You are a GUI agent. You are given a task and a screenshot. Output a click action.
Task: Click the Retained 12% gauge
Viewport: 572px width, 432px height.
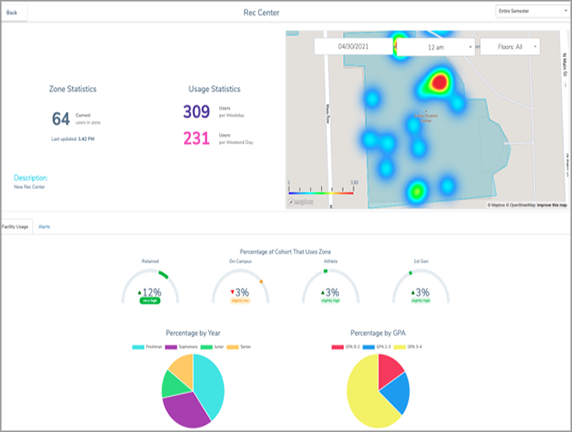(x=150, y=286)
